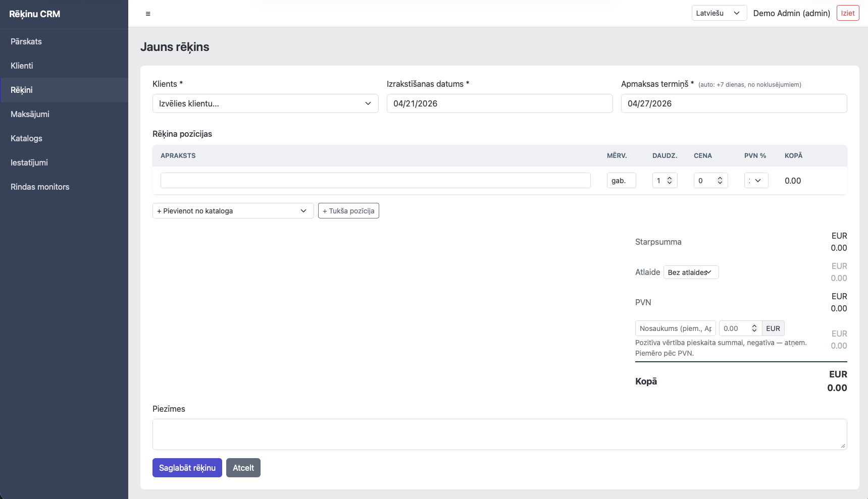Open the Klients selection dropdown

click(x=265, y=103)
